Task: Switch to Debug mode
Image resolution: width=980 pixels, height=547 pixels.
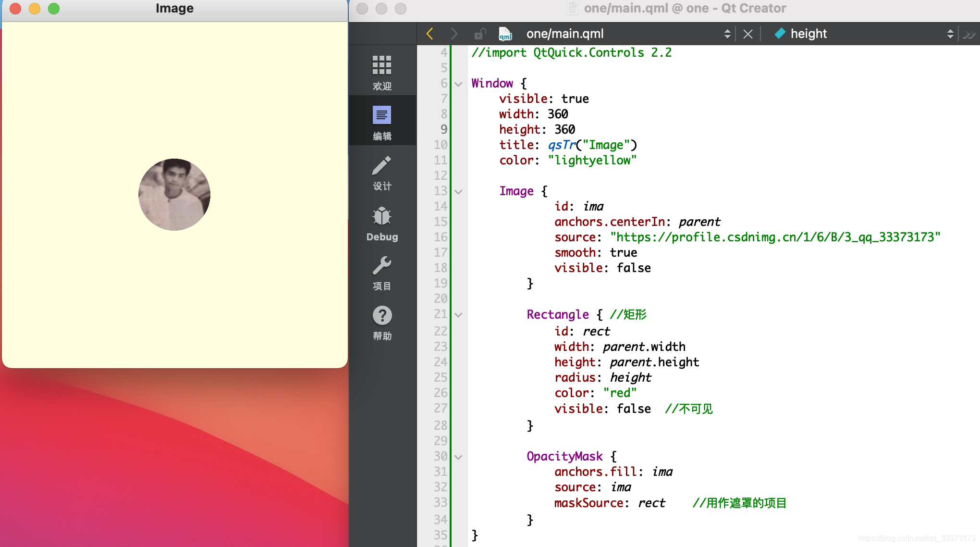Action: 382,223
